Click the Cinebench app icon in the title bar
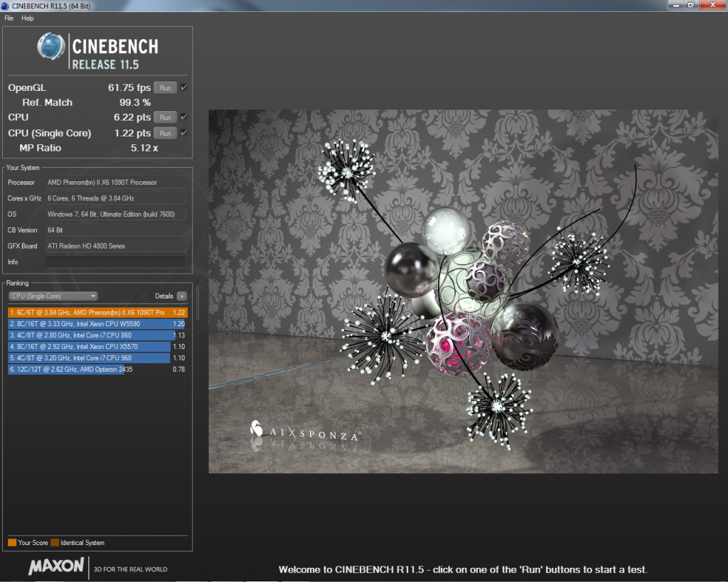 [x=5, y=6]
